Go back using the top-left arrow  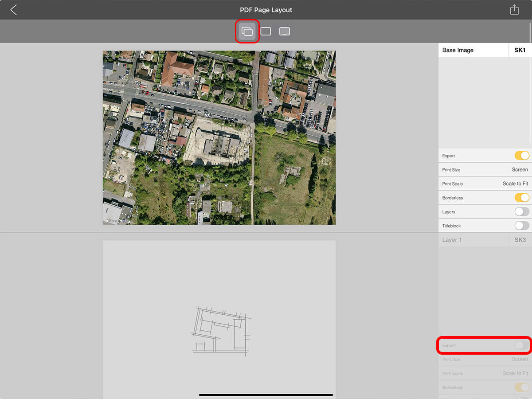pos(13,10)
